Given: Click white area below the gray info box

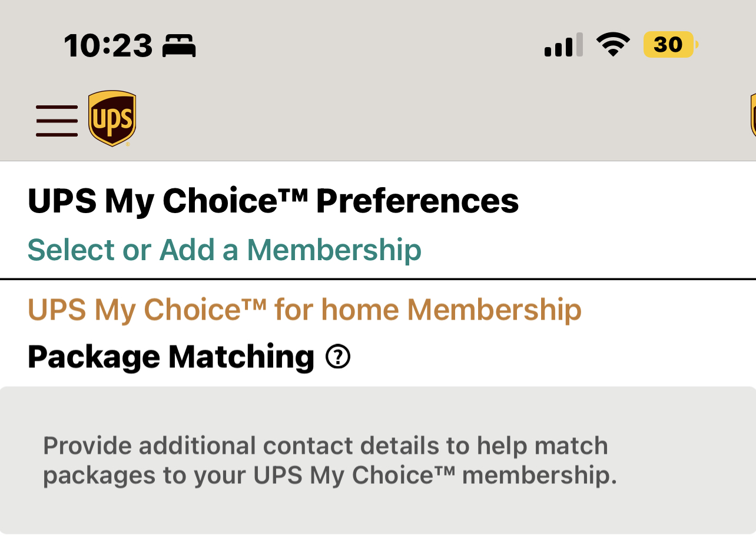Looking at the screenshot, I should tap(377, 542).
